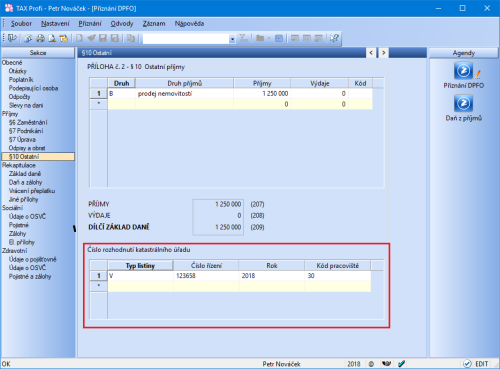Click the blue checkmark pen status icon
500x369 pixels.
[x=402, y=364]
